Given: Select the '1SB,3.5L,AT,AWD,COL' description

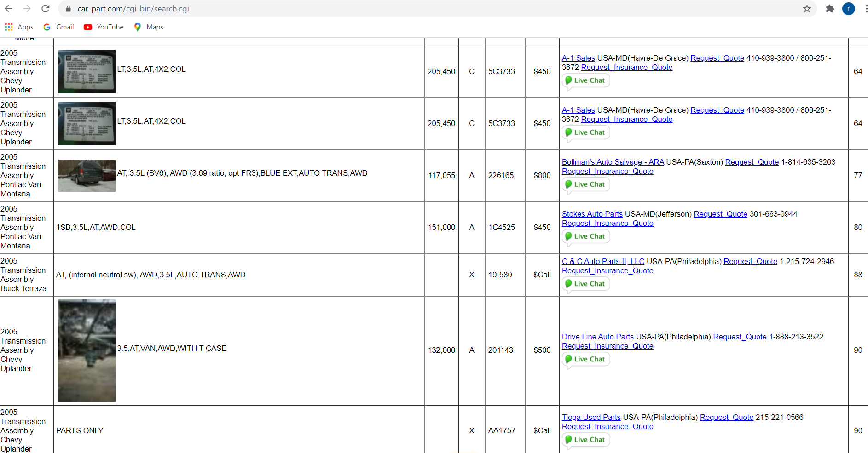Looking at the screenshot, I should click(96, 227).
